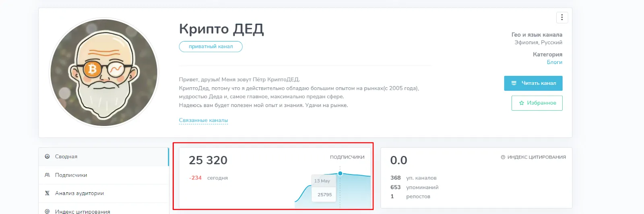Click the icon on Читать канал

point(514,83)
